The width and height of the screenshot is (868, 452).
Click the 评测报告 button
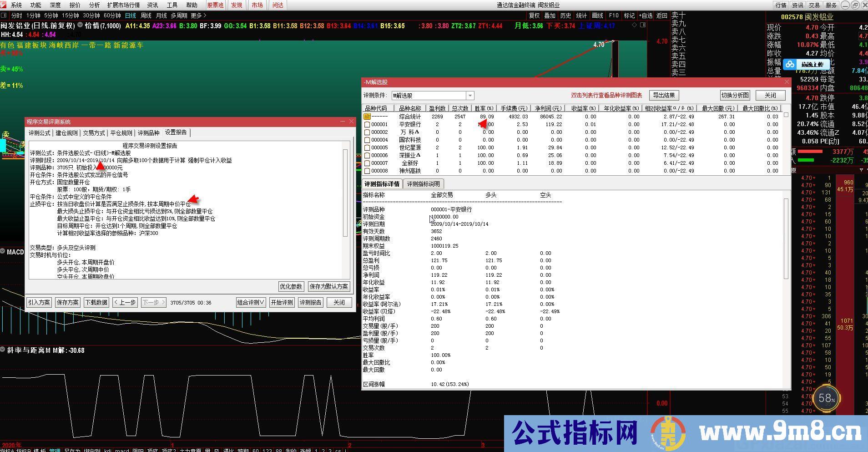click(x=310, y=302)
